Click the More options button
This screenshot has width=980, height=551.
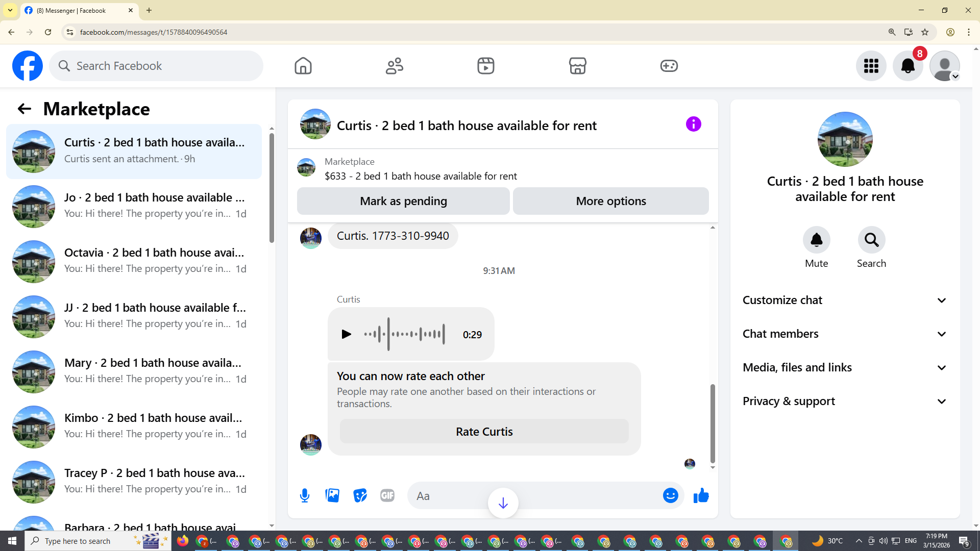611,201
